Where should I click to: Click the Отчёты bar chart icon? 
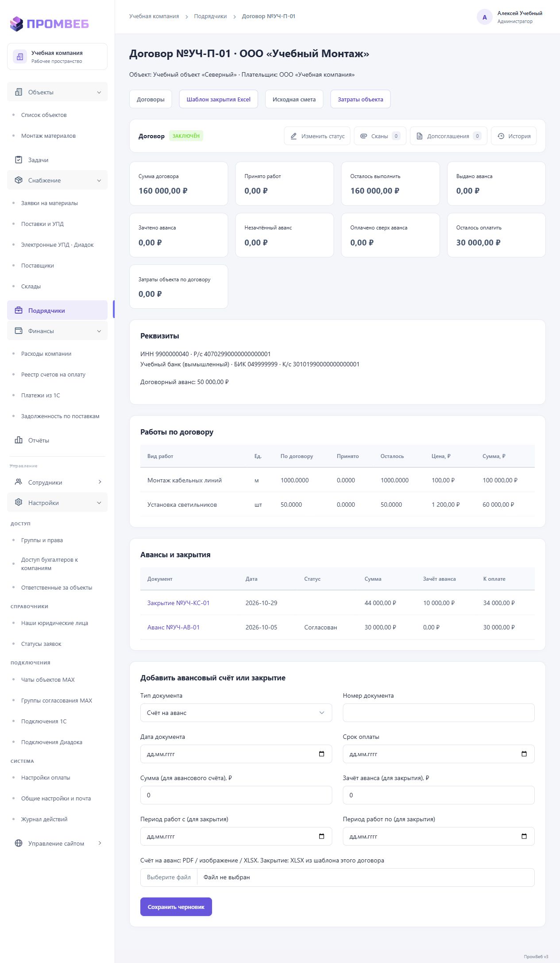(x=19, y=440)
